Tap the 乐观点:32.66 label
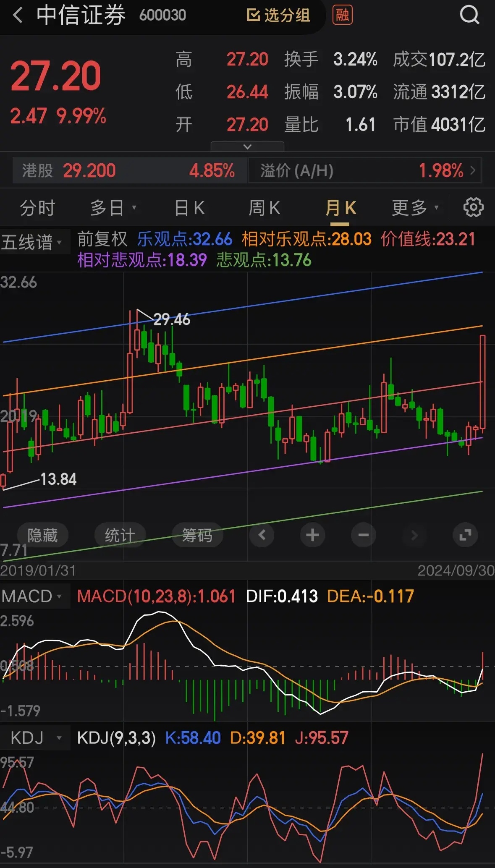This screenshot has height=868, width=495. 184,239
